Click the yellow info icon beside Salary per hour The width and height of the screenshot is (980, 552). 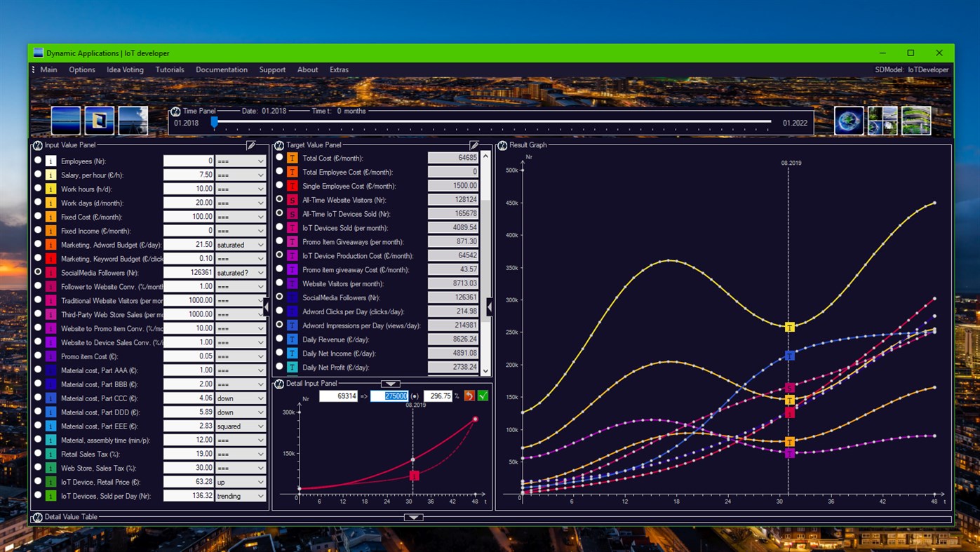click(x=50, y=175)
